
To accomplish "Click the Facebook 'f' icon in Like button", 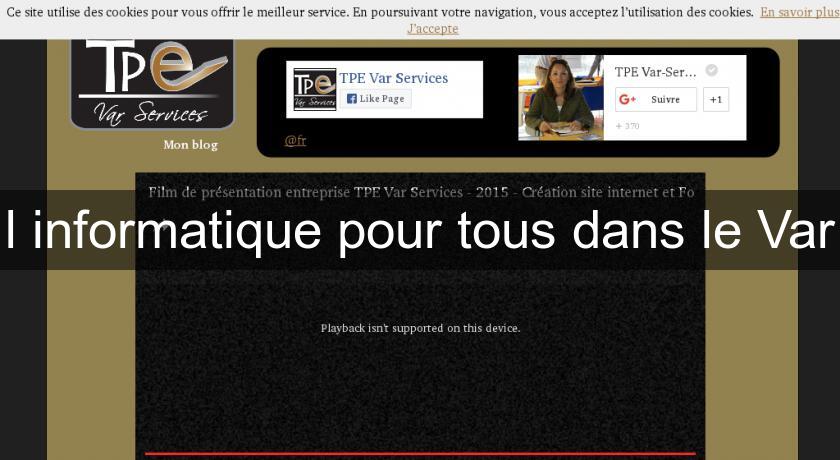I will (351, 99).
